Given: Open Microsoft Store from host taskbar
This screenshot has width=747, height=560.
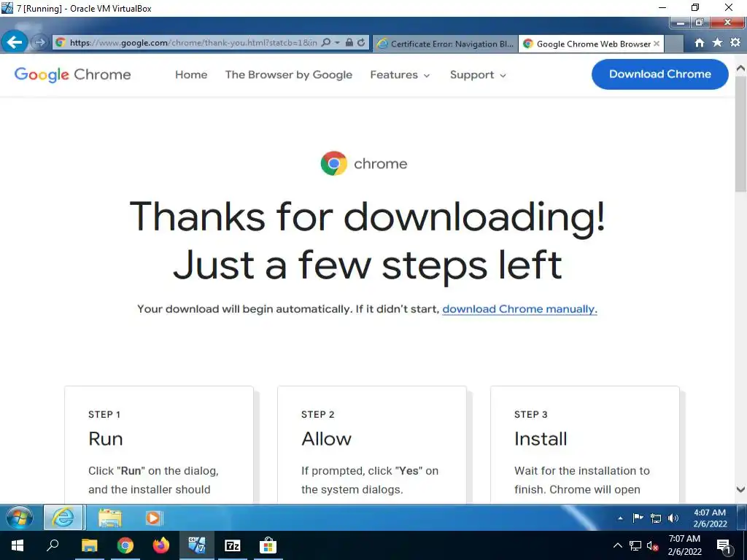Looking at the screenshot, I should (x=268, y=545).
